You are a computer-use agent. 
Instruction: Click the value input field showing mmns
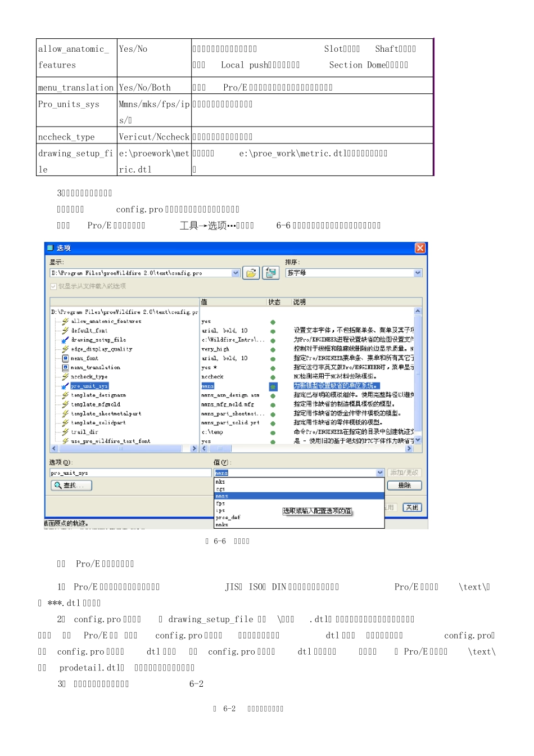click(295, 472)
